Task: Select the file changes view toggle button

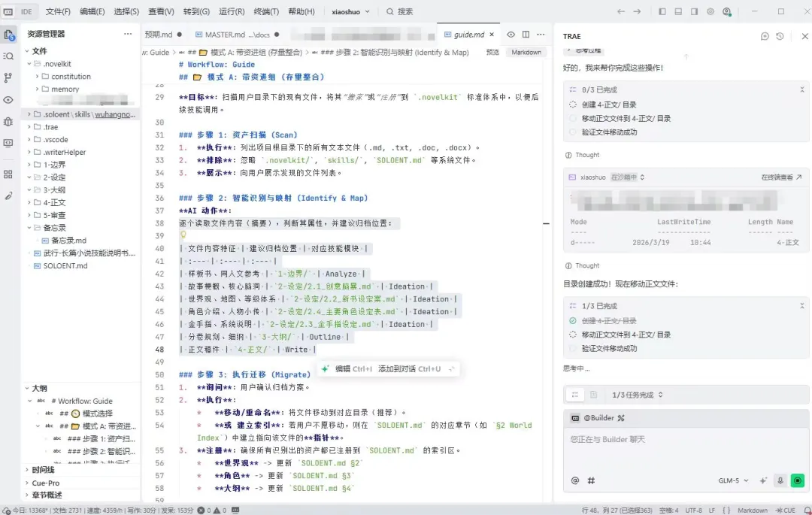Action: [593, 395]
